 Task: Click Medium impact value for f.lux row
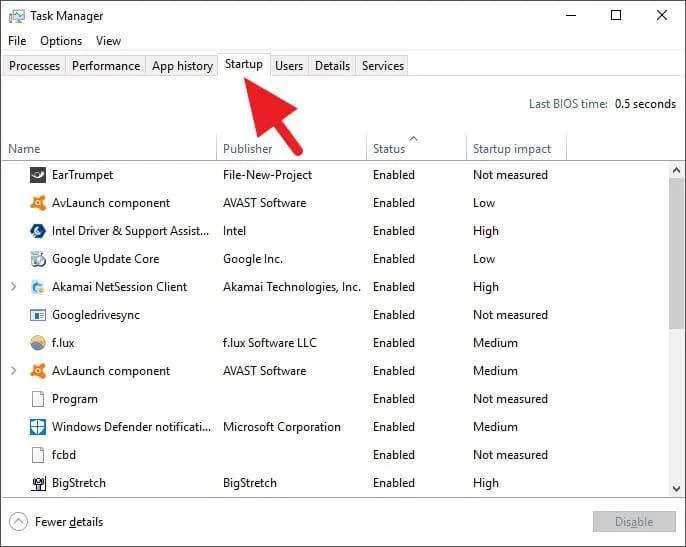[x=495, y=343]
